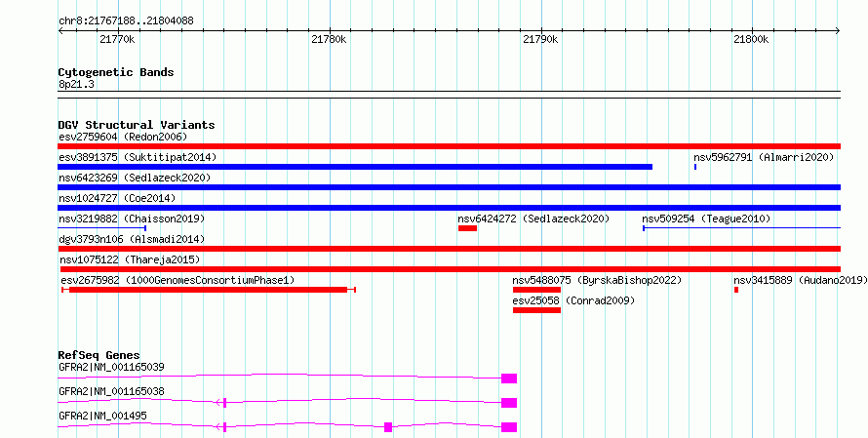Image resolution: width=868 pixels, height=438 pixels.
Task: Click NM_001495 middle magenta exon block
Action: [x=388, y=427]
